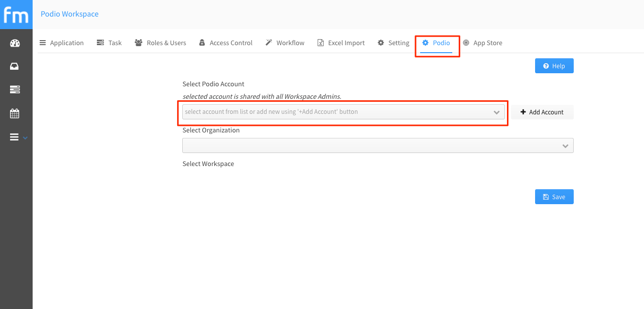Click the Save button

pos(554,197)
